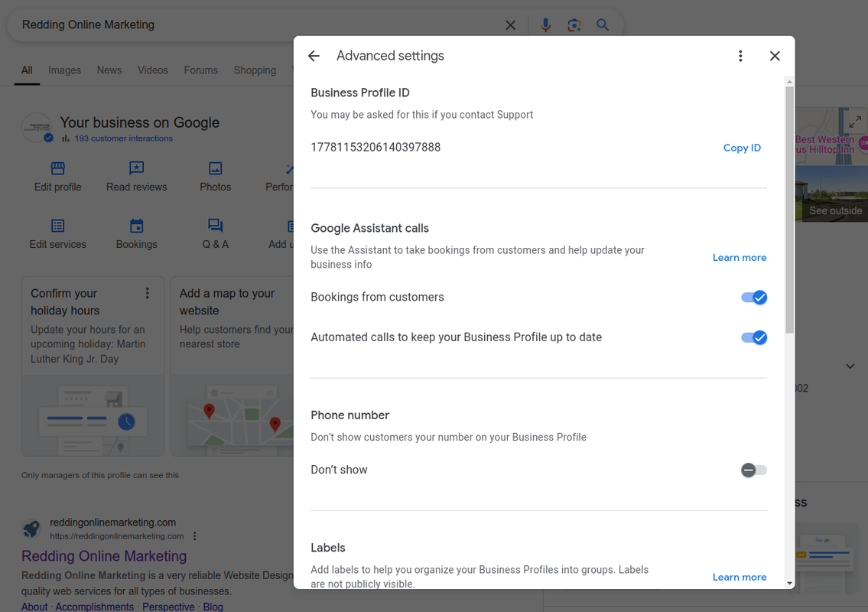Screen dimensions: 868x612
Task: Select the profile ID number 17781153206140397888
Action: [375, 148]
